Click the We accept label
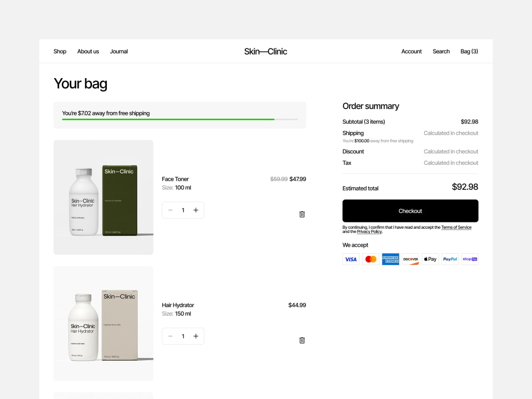 [x=355, y=245]
